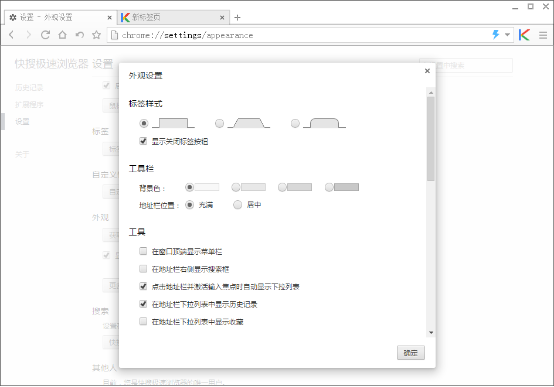This screenshot has height=387, width=554.
Task: Click the dialog scrollbar down arrow
Action: click(431, 333)
